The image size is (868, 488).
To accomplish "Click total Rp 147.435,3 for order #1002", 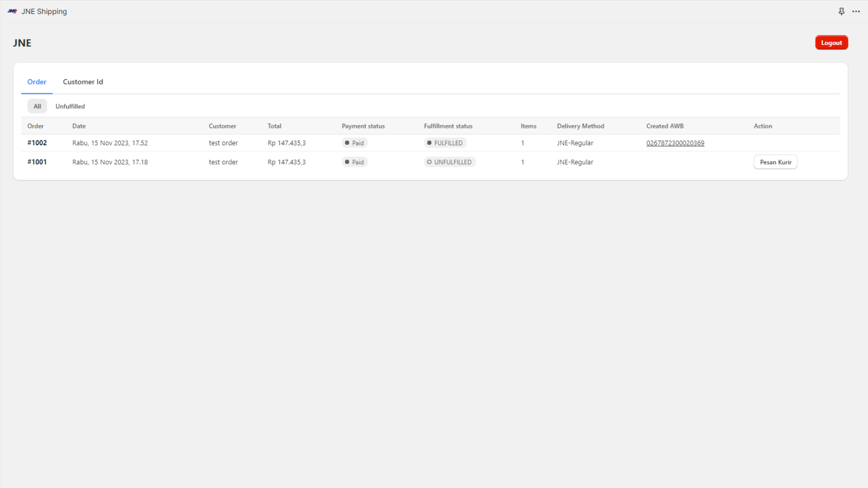I will click(286, 143).
